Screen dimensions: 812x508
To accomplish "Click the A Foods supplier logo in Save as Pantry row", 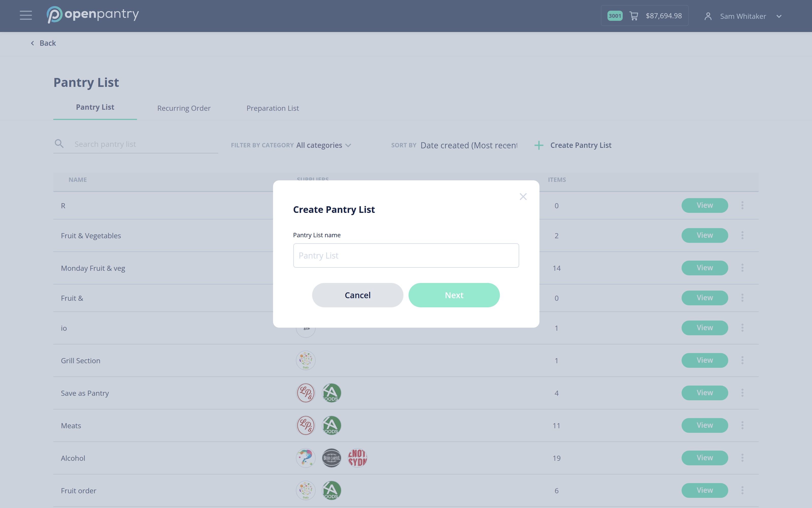I will tap(331, 393).
